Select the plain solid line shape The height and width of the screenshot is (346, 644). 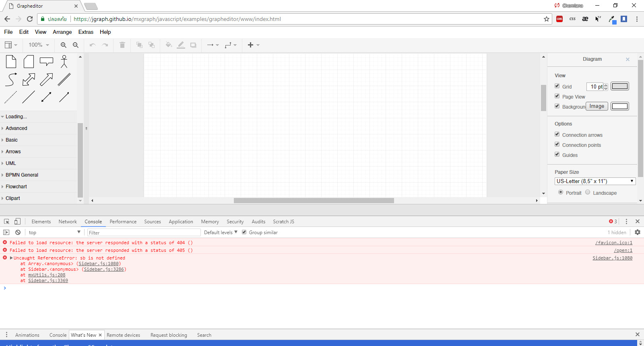pos(29,97)
